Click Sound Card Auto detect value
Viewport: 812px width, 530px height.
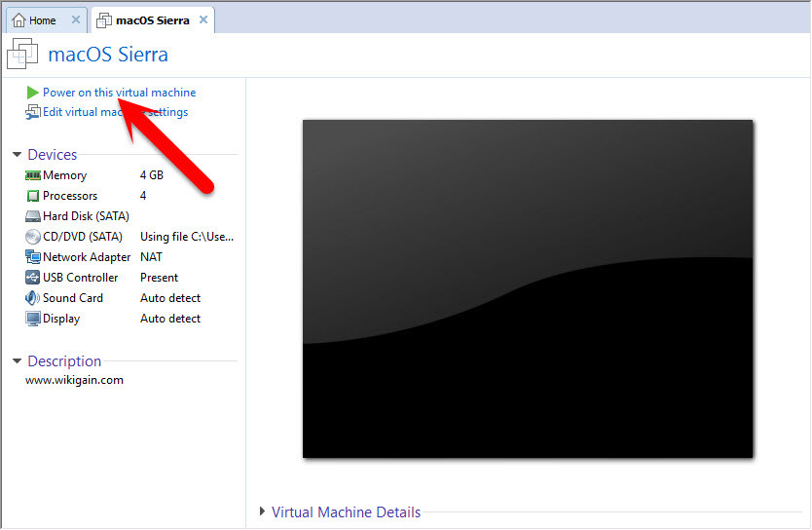[x=170, y=298]
